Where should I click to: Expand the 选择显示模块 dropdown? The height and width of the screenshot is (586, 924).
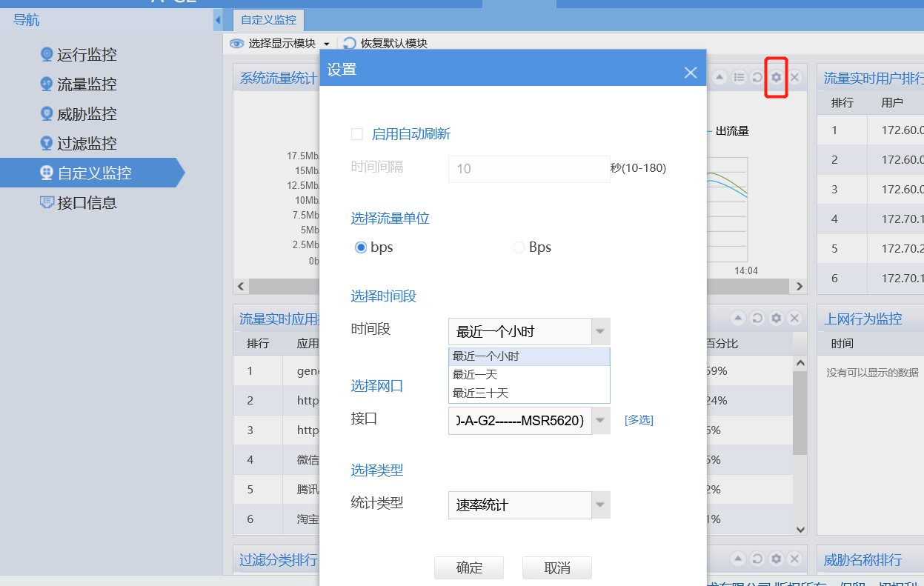326,44
